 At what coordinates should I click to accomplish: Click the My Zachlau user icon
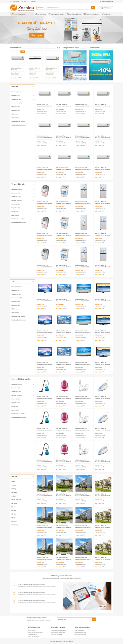[x=103, y=14]
